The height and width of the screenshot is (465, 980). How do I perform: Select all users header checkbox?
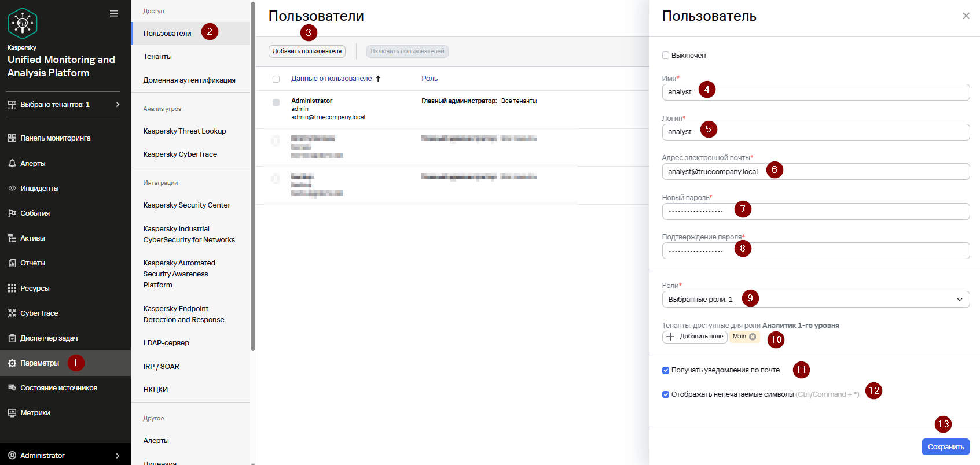tap(276, 79)
